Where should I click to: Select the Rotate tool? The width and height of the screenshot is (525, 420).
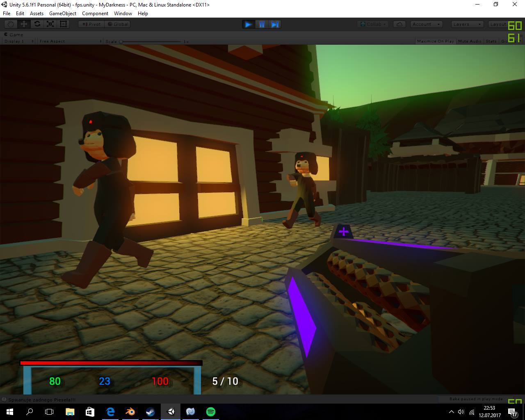(37, 24)
